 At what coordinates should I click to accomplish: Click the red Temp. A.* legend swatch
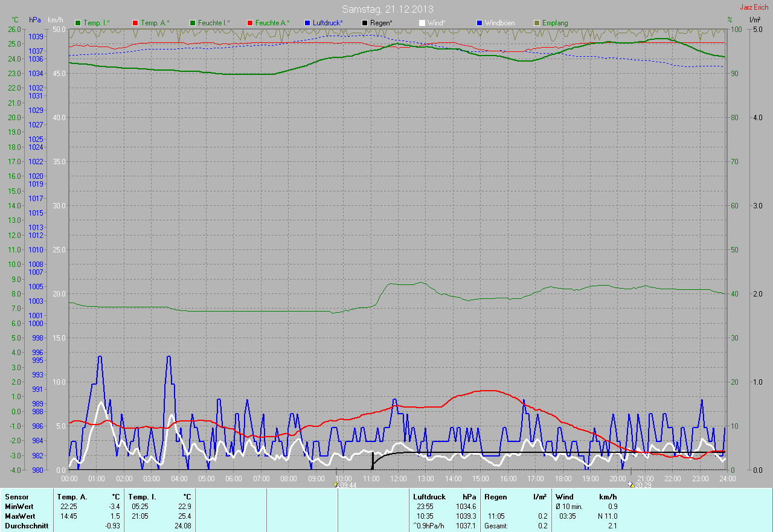point(135,23)
